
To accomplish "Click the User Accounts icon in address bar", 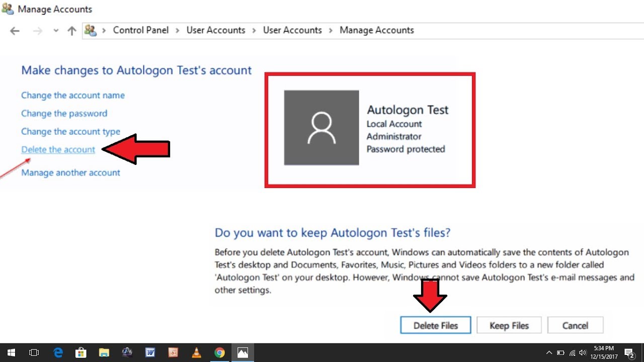I will (91, 30).
